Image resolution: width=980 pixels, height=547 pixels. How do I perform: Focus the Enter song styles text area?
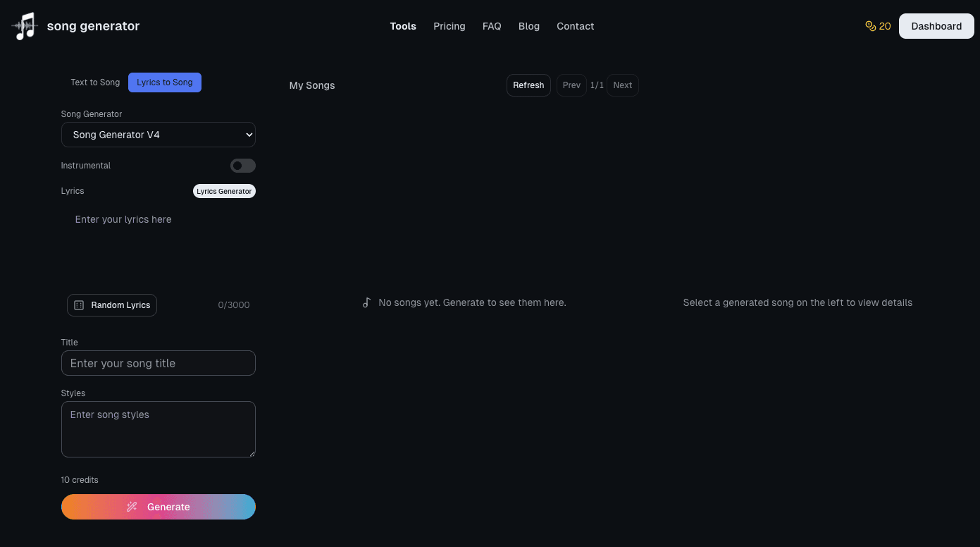tap(159, 429)
